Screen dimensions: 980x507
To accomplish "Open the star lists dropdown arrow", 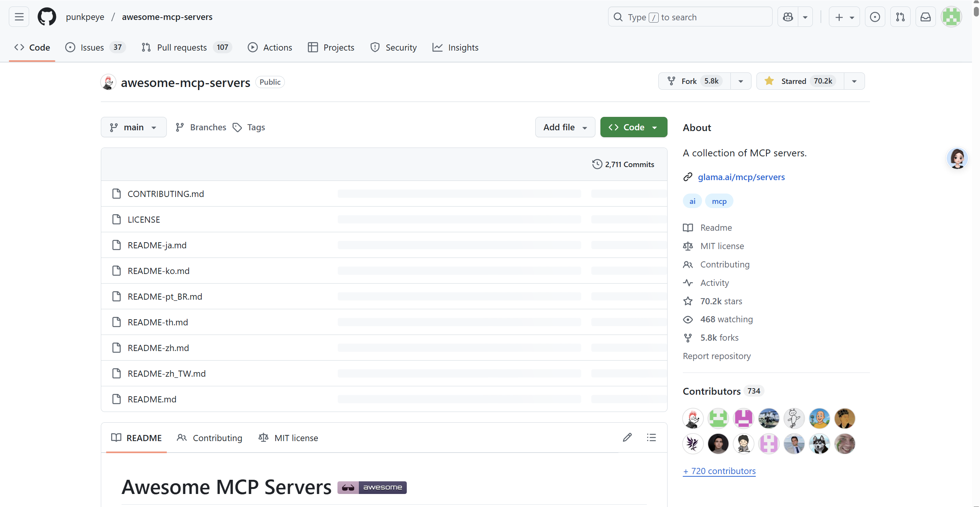I will 854,81.
